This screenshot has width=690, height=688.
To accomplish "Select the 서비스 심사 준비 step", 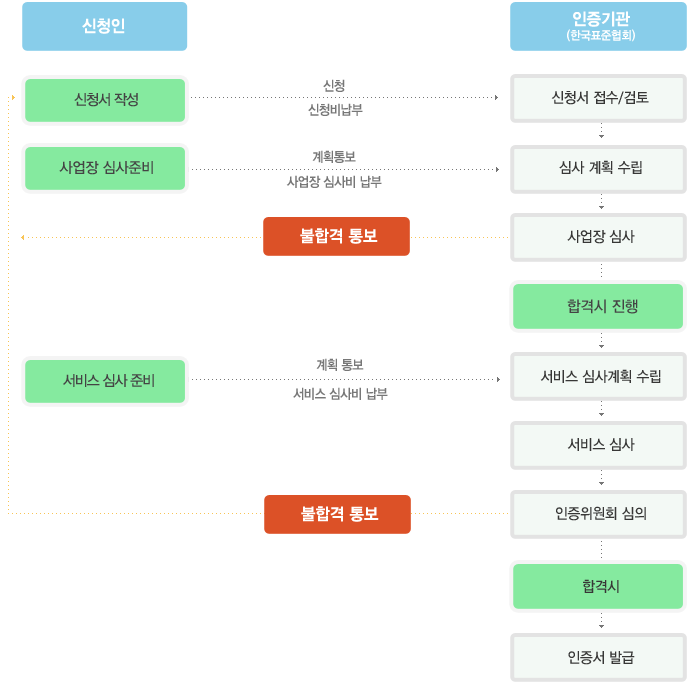I will (105, 381).
